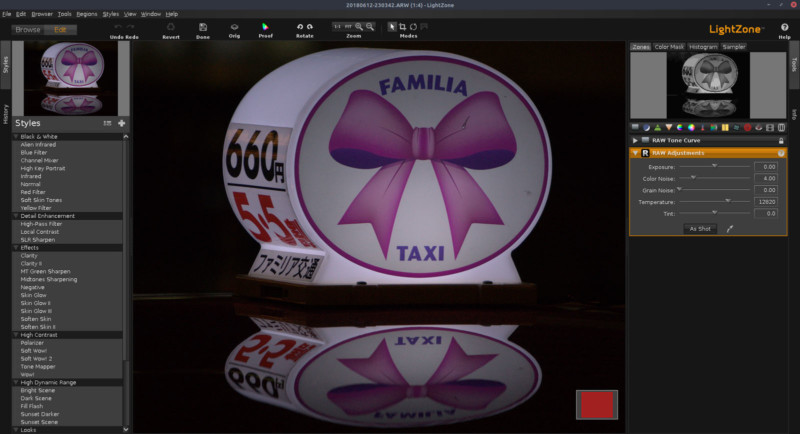Image resolution: width=800 pixels, height=434 pixels.
Task: Click the Temperature slider handle
Action: [x=728, y=201]
